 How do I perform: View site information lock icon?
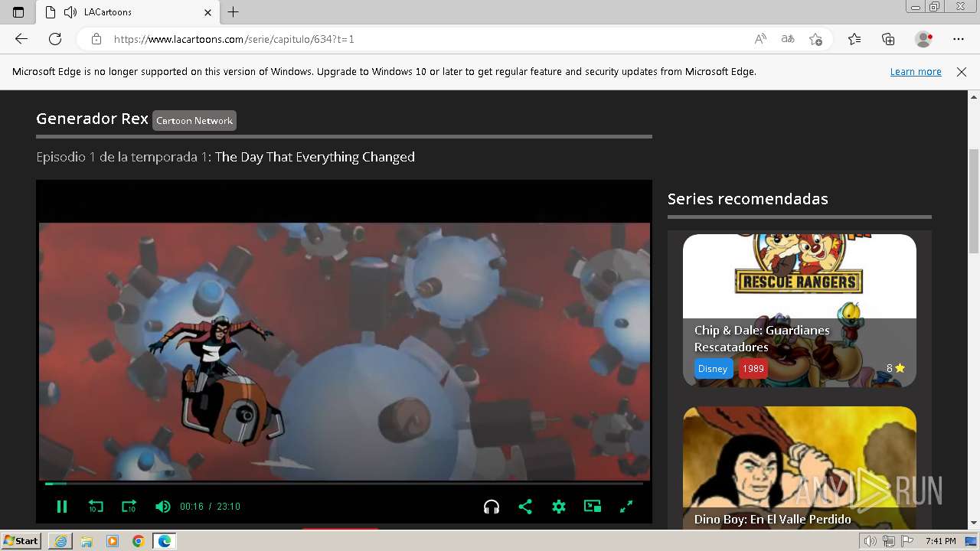(x=96, y=39)
